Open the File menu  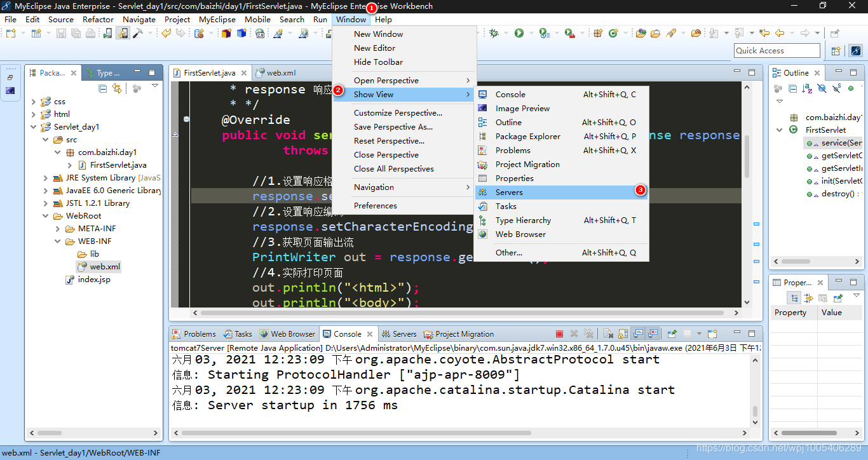10,19
